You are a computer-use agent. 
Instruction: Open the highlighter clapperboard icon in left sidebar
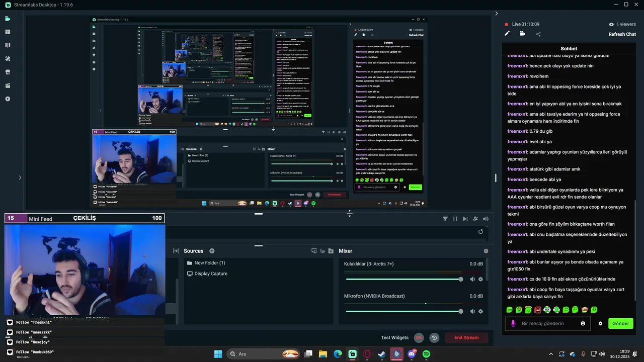pyautogui.click(x=8, y=85)
